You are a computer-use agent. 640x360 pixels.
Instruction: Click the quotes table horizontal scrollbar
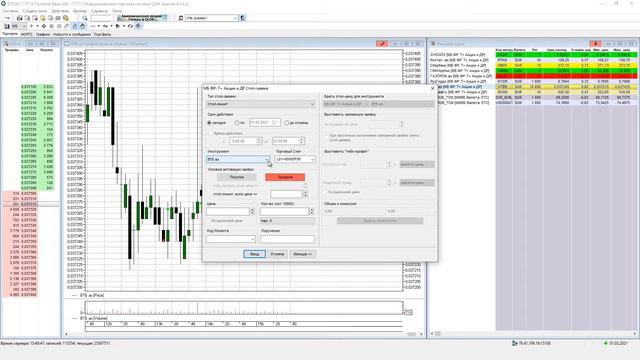point(533,333)
